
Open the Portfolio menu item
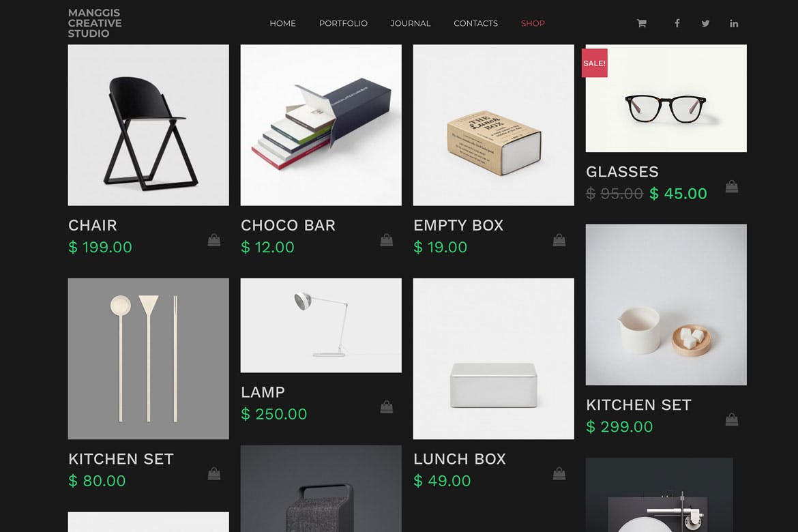[343, 23]
